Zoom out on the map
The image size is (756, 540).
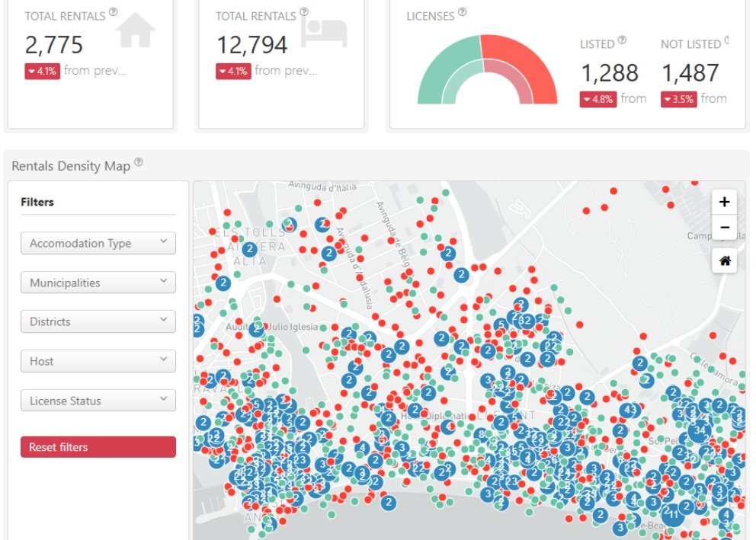(724, 227)
